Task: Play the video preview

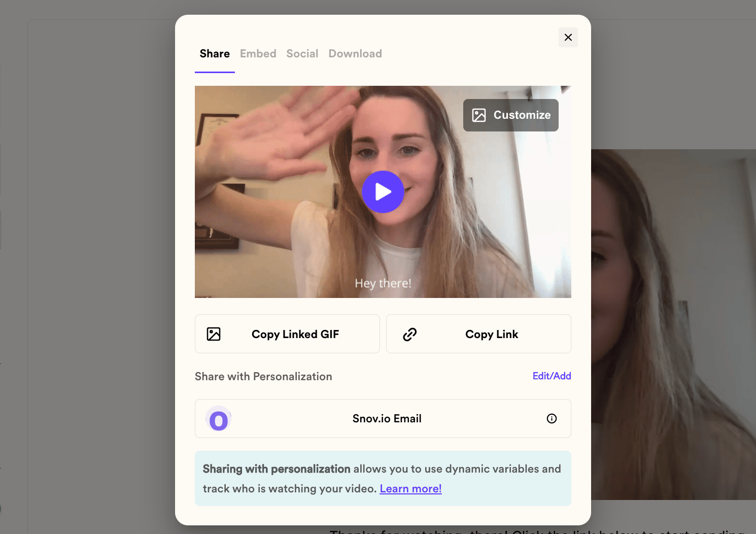Action: pos(383,192)
